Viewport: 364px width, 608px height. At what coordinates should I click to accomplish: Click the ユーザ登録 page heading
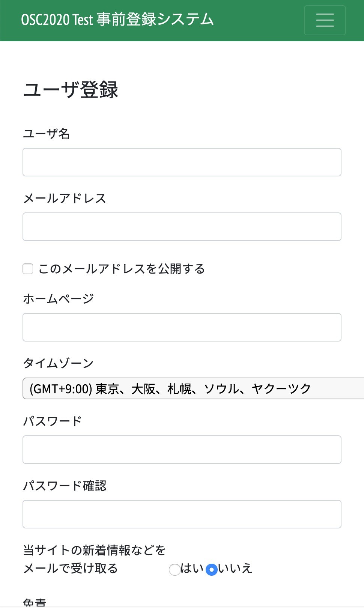71,90
